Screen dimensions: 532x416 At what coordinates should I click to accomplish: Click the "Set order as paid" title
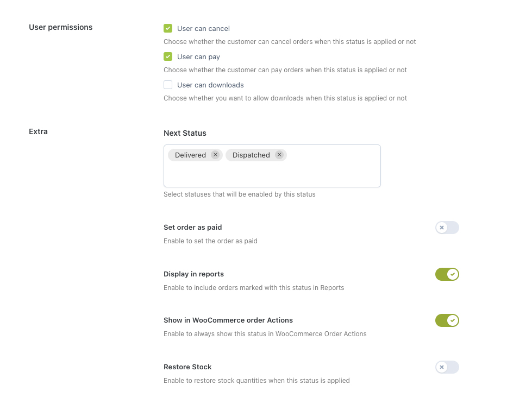tap(192, 228)
